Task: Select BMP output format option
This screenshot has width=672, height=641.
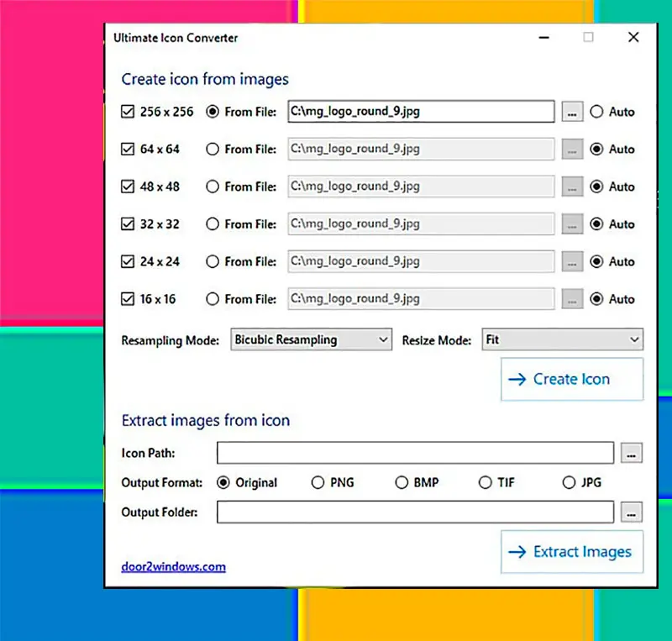Action: click(401, 483)
